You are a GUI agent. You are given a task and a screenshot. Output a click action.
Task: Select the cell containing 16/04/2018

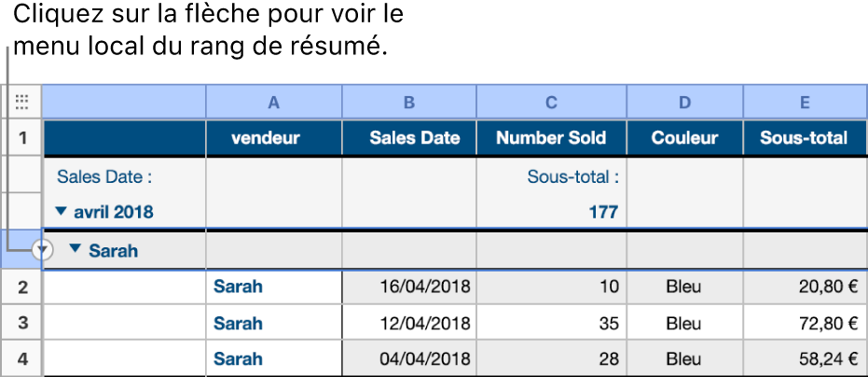point(424,287)
